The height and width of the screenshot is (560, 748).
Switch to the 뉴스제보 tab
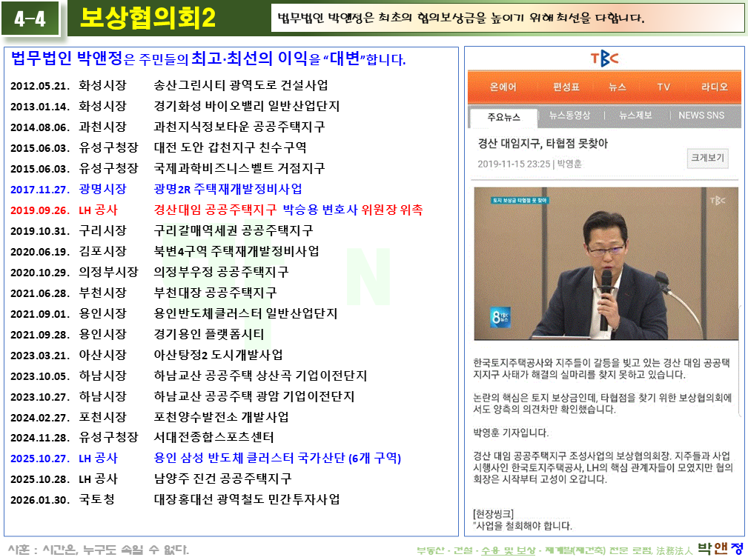pyautogui.click(x=635, y=116)
